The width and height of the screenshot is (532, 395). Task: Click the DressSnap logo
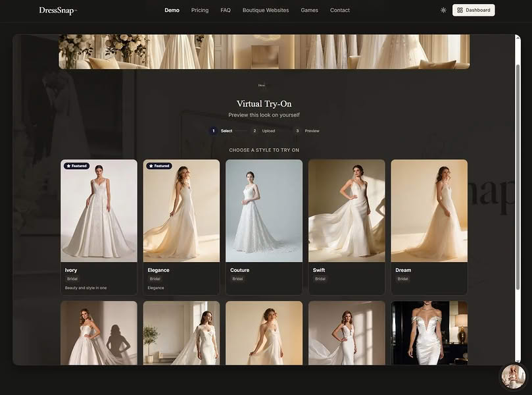(58, 11)
